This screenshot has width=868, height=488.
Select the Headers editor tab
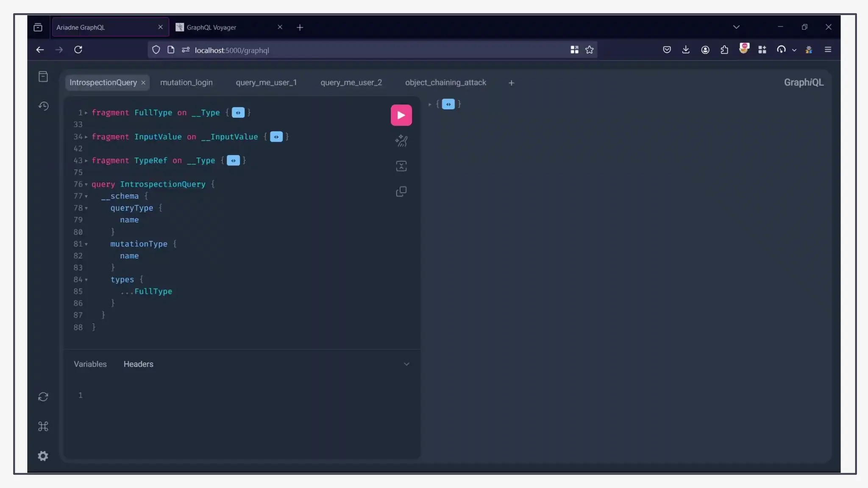point(138,364)
